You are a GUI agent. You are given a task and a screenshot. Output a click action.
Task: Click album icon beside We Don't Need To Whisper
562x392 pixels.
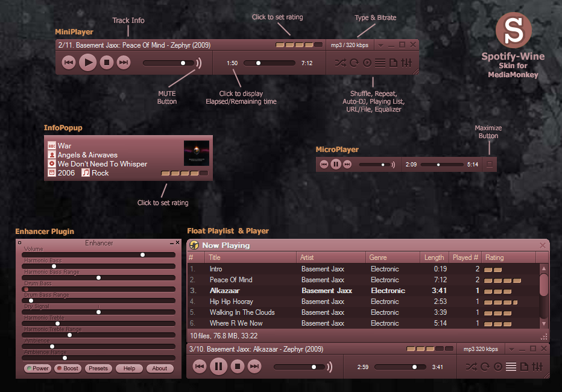(x=52, y=164)
